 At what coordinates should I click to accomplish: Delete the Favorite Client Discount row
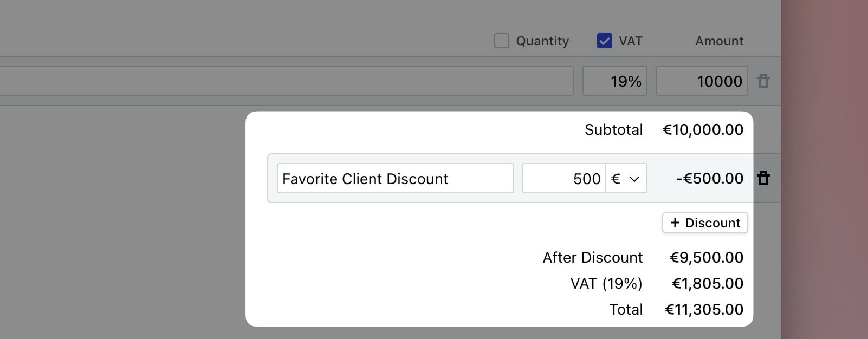click(763, 178)
